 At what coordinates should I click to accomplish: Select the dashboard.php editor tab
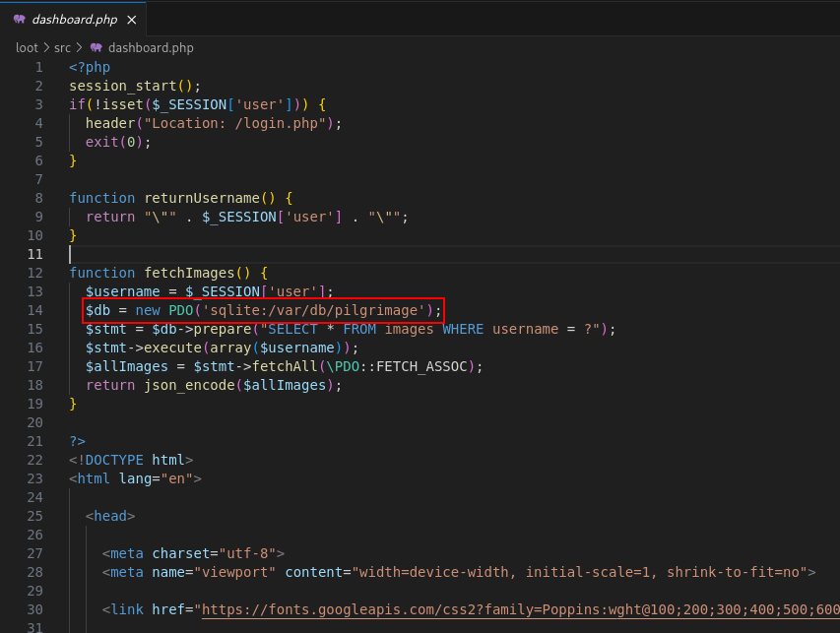(x=74, y=20)
